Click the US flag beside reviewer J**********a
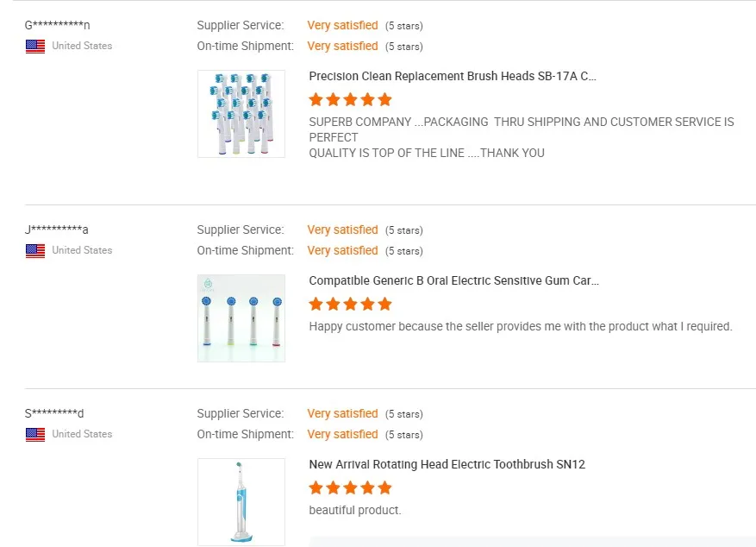 pos(35,251)
